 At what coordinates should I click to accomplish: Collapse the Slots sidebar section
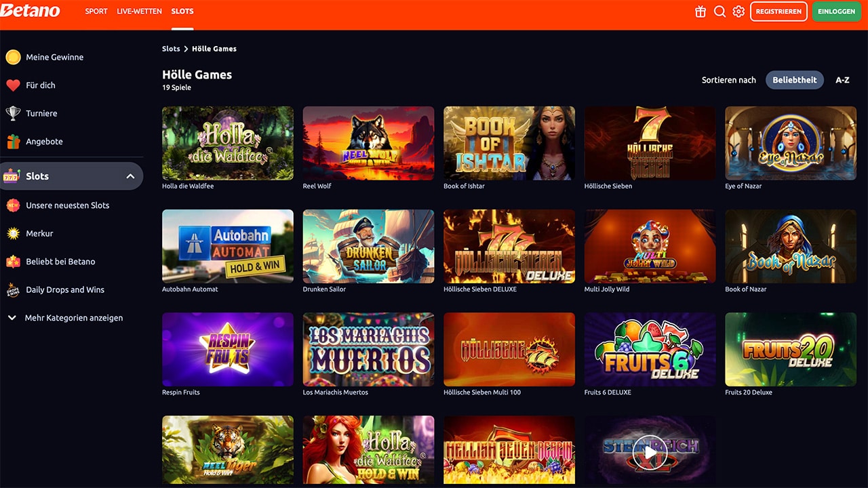(130, 176)
